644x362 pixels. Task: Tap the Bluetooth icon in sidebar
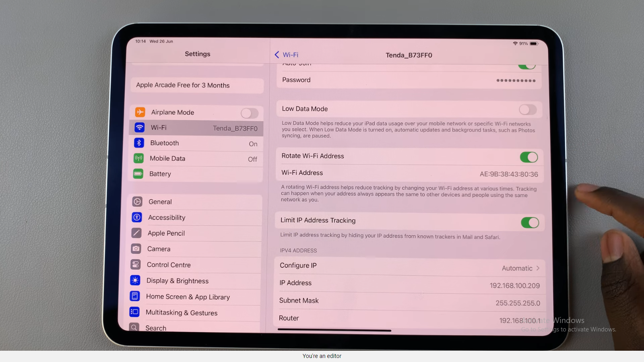click(x=139, y=143)
